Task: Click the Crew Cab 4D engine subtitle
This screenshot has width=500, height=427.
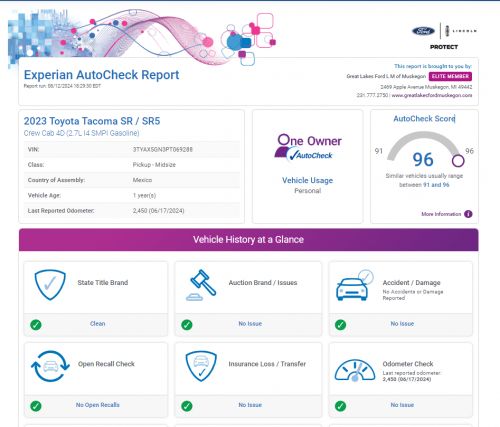Action: tap(81, 133)
